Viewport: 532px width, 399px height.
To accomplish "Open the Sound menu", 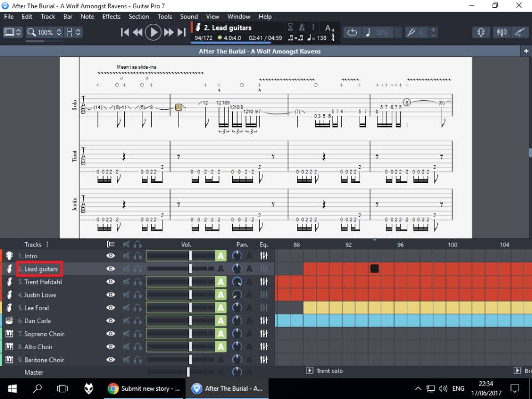I will pos(189,17).
